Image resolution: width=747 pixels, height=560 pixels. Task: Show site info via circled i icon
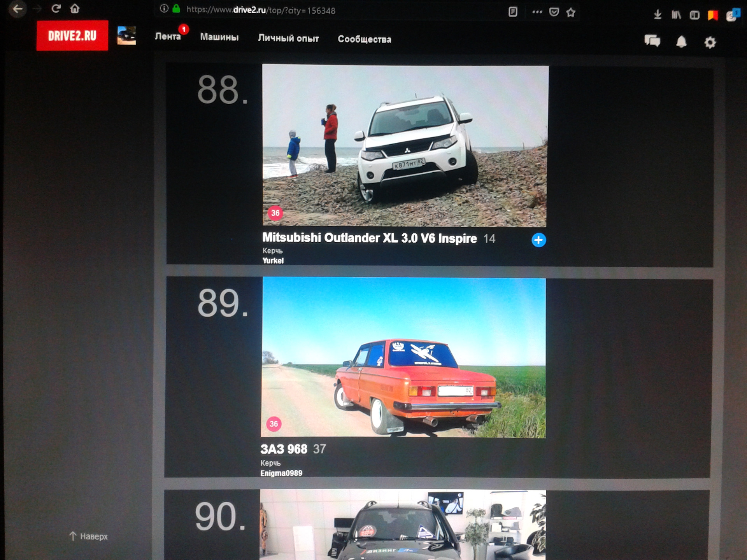(164, 9)
